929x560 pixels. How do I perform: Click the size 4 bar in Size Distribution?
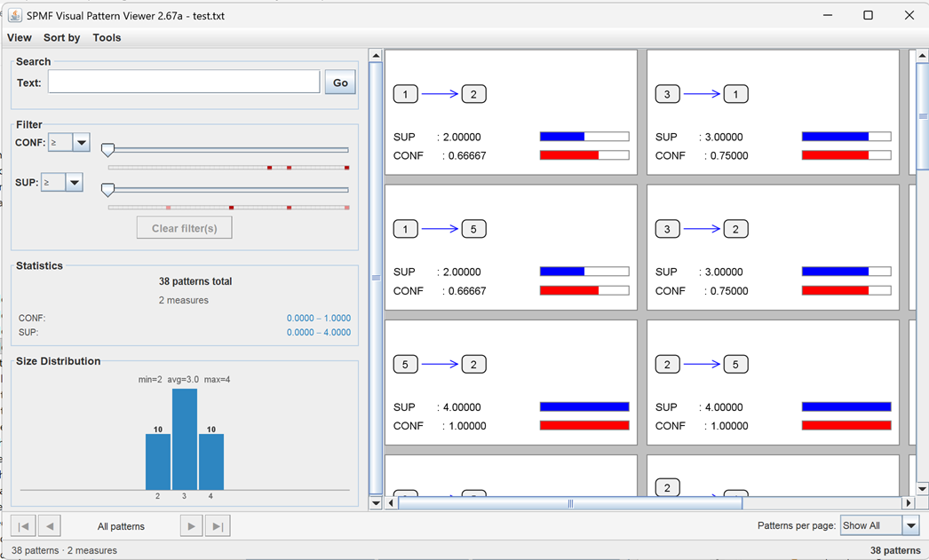[x=210, y=461]
